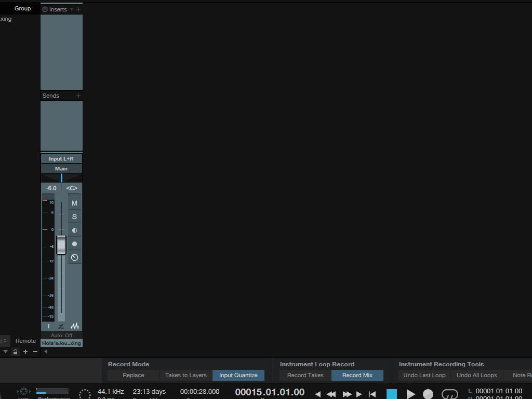Image resolution: width=532 pixels, height=399 pixels.
Task: Select Record Mix loop mode
Action: (357, 375)
